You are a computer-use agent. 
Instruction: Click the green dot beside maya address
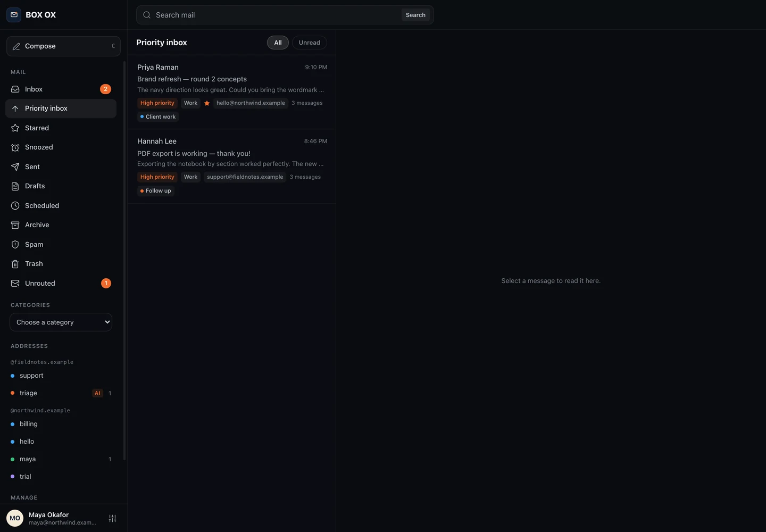(13, 459)
